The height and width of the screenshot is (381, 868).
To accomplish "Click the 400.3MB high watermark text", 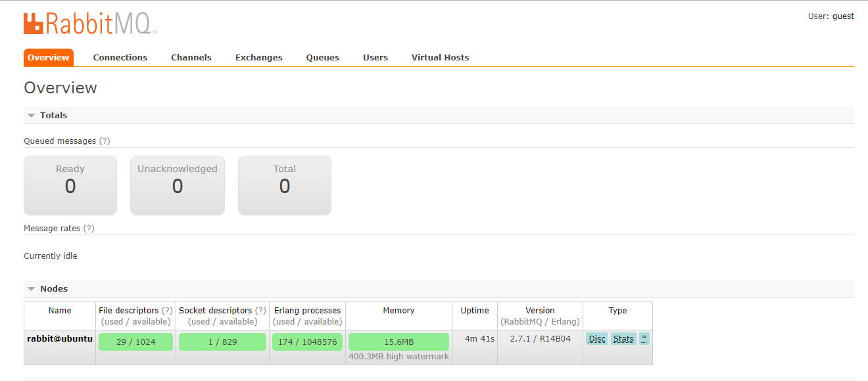I will pos(398,356).
